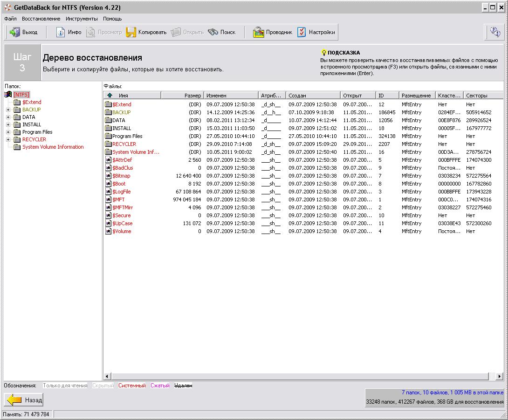Click the RECYCLER folder icon in file list

[x=109, y=144]
